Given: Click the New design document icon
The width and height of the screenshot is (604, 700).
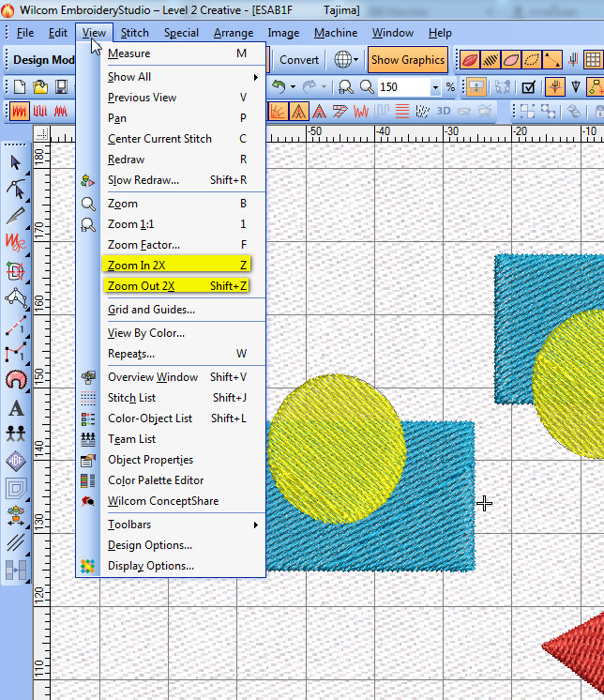Looking at the screenshot, I should (x=19, y=86).
